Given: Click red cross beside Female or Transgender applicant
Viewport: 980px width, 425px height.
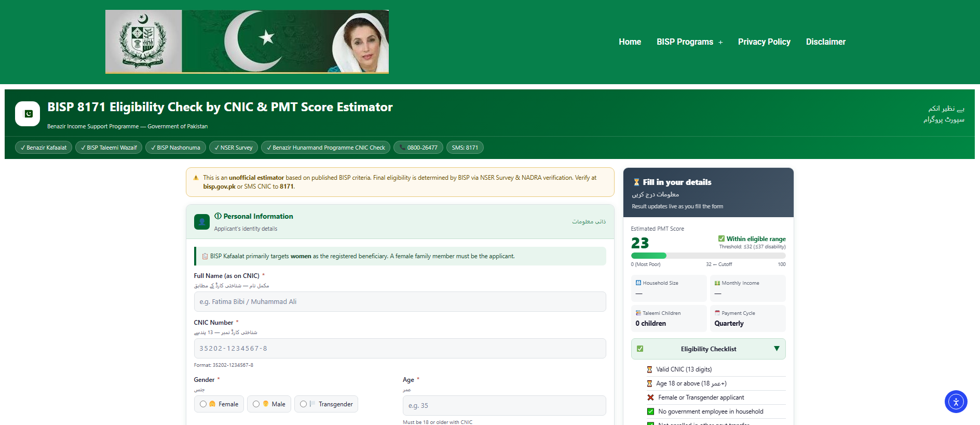Looking at the screenshot, I should pyautogui.click(x=650, y=398).
